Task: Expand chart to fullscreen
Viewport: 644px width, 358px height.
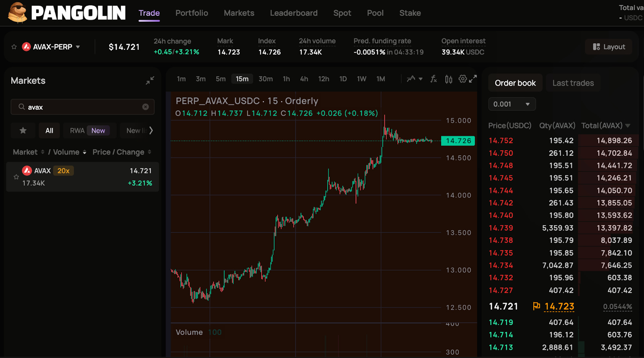Action: 473,79
